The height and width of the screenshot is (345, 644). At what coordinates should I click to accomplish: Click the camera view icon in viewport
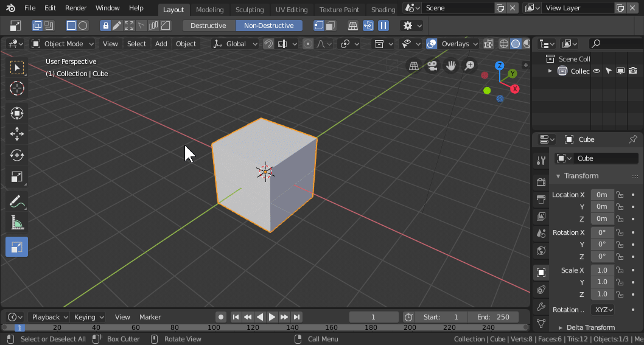(432, 66)
